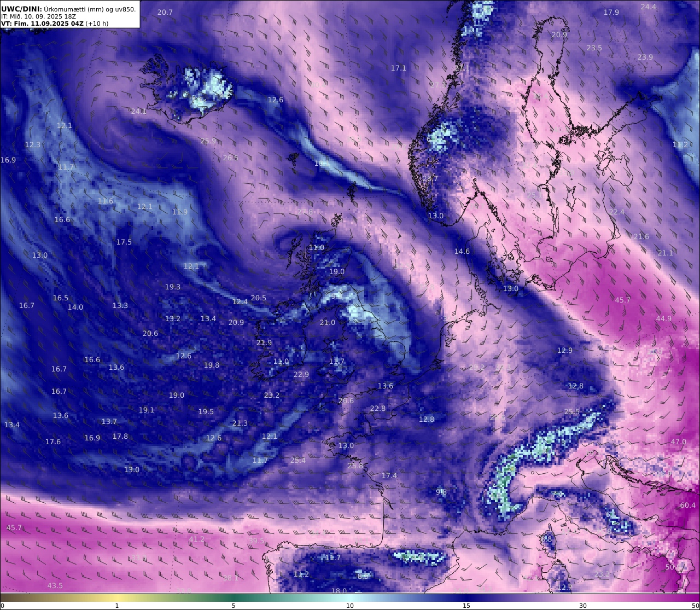The image size is (700, 610).
Task: Select the 21.9 value over Ireland
Action: [264, 343]
